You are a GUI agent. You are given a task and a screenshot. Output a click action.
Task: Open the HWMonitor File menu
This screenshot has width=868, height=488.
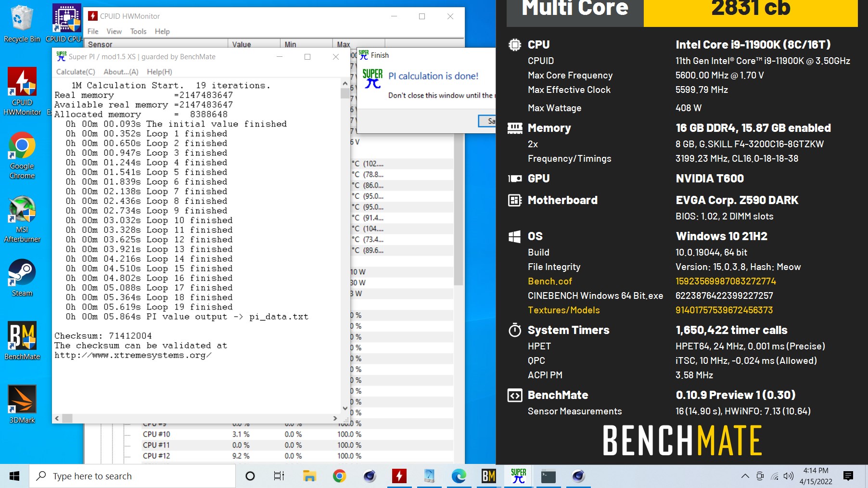click(x=93, y=31)
